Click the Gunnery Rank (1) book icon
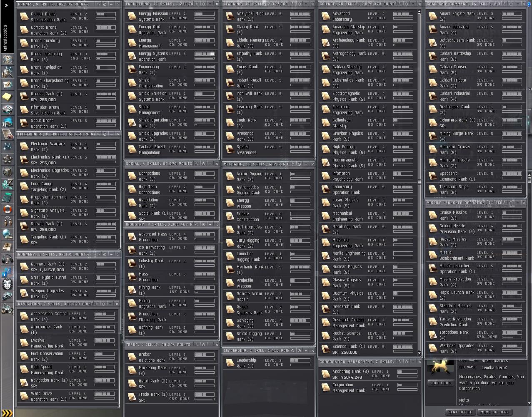532x417 pixels. 24,267
